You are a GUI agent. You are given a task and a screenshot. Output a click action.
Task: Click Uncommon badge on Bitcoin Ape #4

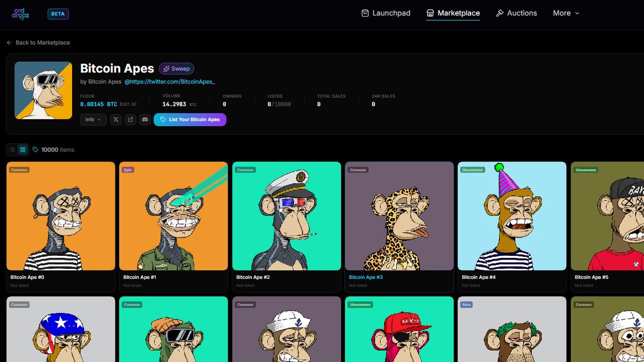tap(473, 170)
